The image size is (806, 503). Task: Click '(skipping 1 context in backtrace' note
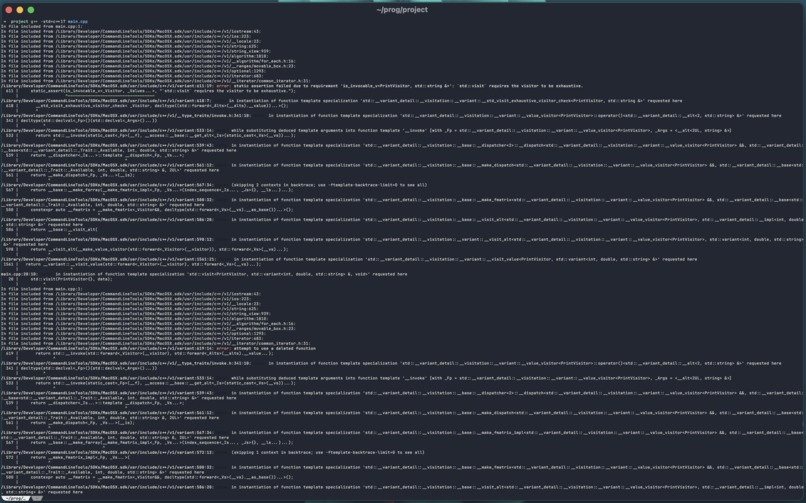(x=328, y=453)
